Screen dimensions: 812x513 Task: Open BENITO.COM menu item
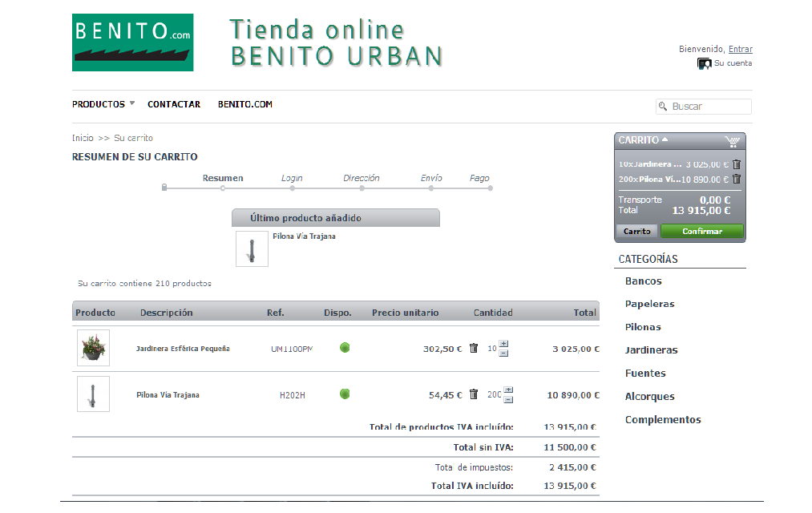245,104
